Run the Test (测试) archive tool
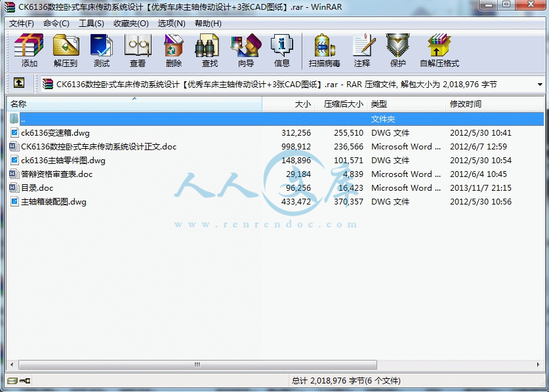This screenshot has height=392, width=549. point(102,45)
